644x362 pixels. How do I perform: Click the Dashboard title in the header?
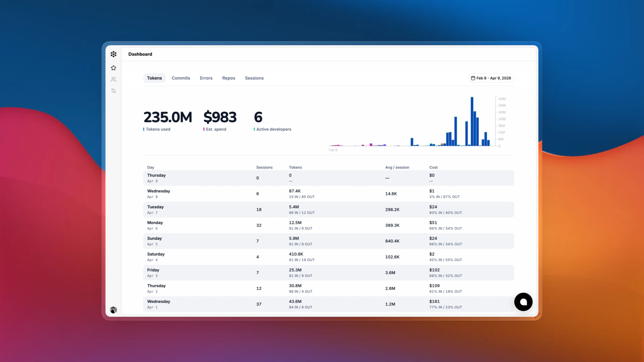(140, 54)
